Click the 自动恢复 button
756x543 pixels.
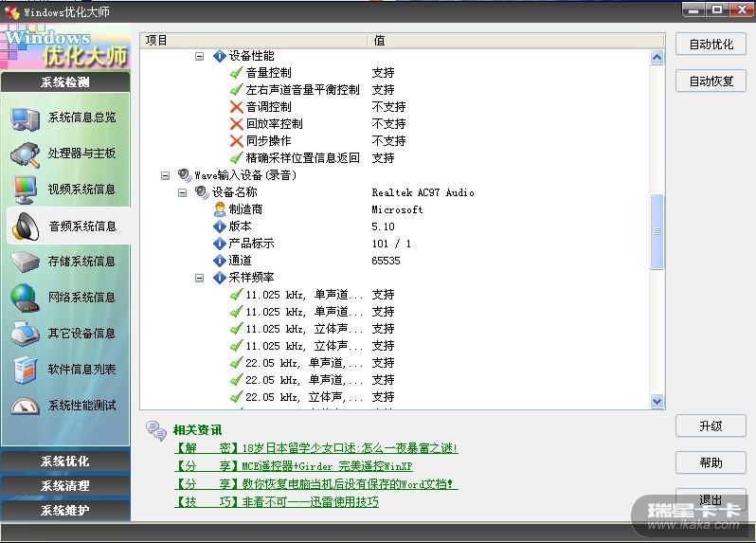point(711,81)
